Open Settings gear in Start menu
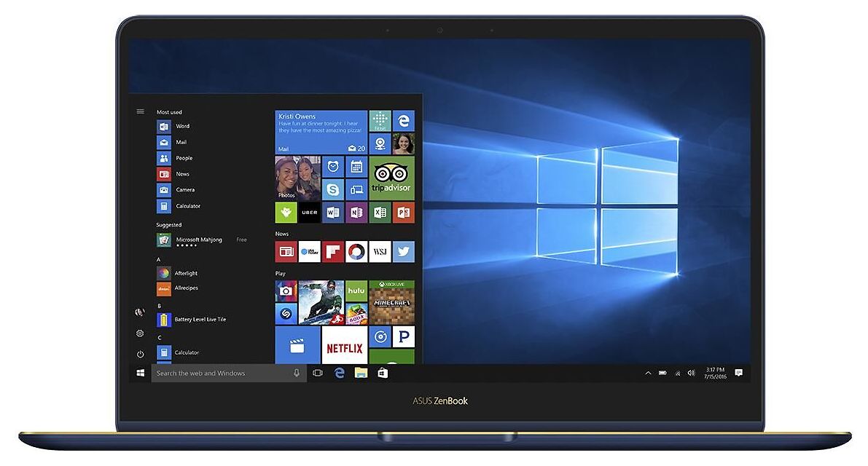This screenshot has height=466, width=868. tap(140, 333)
